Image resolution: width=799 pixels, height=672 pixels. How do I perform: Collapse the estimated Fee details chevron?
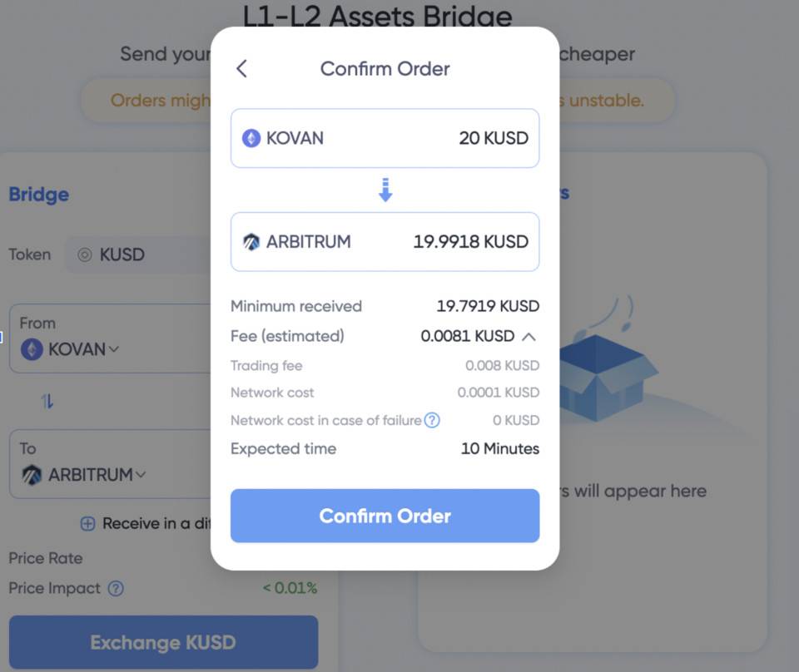coord(529,337)
